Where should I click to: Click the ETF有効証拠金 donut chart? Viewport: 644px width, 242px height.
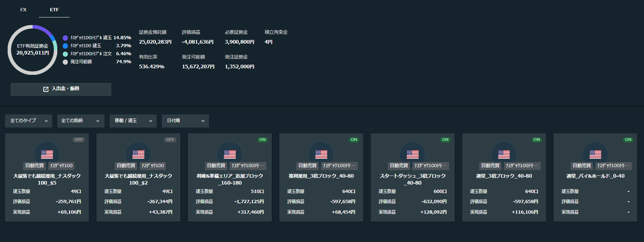click(x=33, y=50)
